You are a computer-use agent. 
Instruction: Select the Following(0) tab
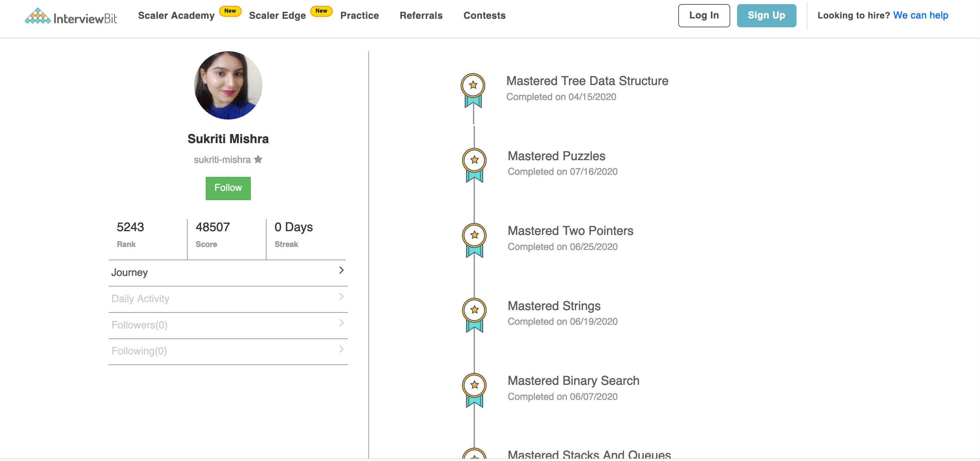click(x=228, y=351)
